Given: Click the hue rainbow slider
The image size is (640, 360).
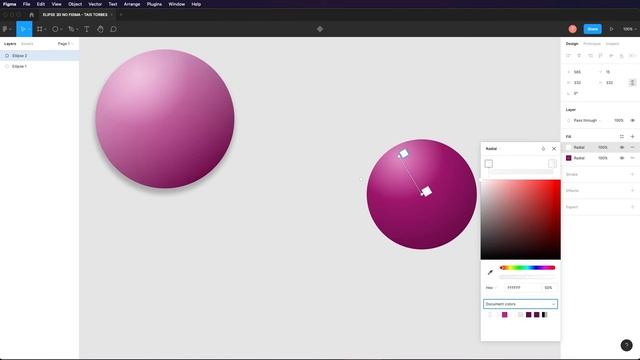Looking at the screenshot, I should [x=527, y=268].
